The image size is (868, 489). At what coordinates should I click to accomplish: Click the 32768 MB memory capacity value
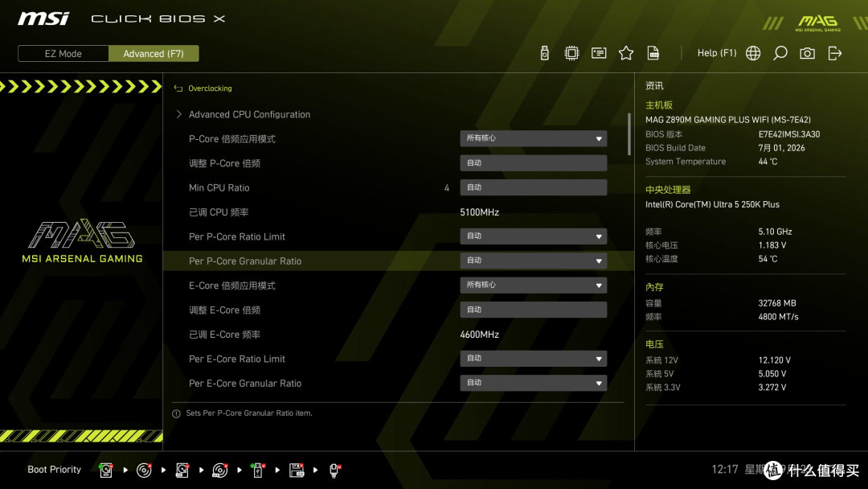point(777,303)
